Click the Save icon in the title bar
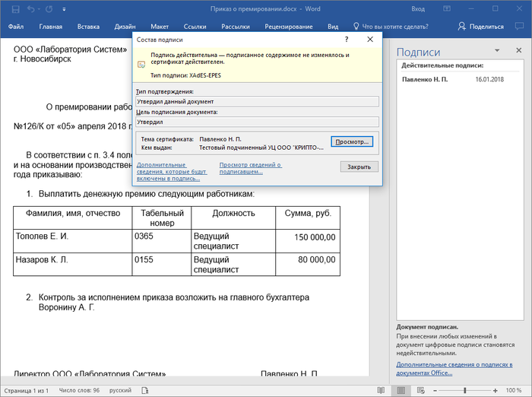532x397 pixels. click(14, 8)
